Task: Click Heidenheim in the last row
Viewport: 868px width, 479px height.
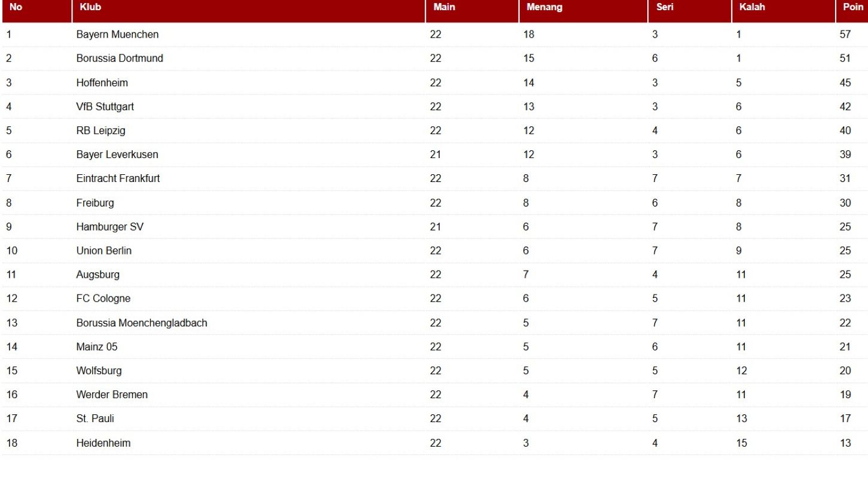Action: point(103,443)
